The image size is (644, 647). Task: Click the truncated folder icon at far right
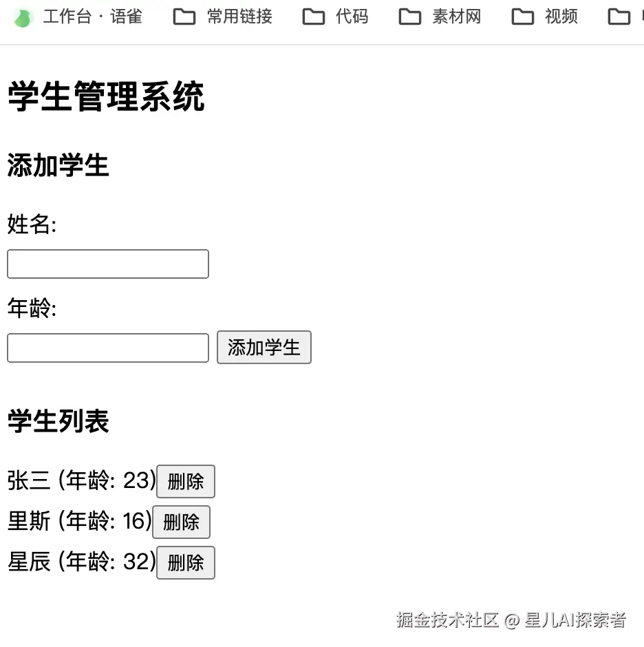[619, 16]
